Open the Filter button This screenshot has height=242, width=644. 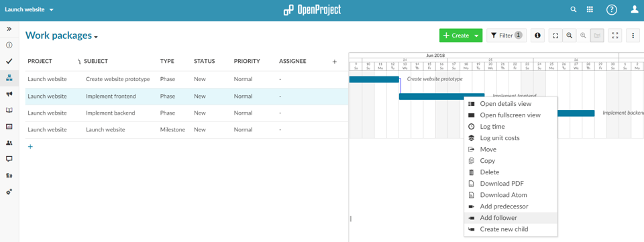506,36
